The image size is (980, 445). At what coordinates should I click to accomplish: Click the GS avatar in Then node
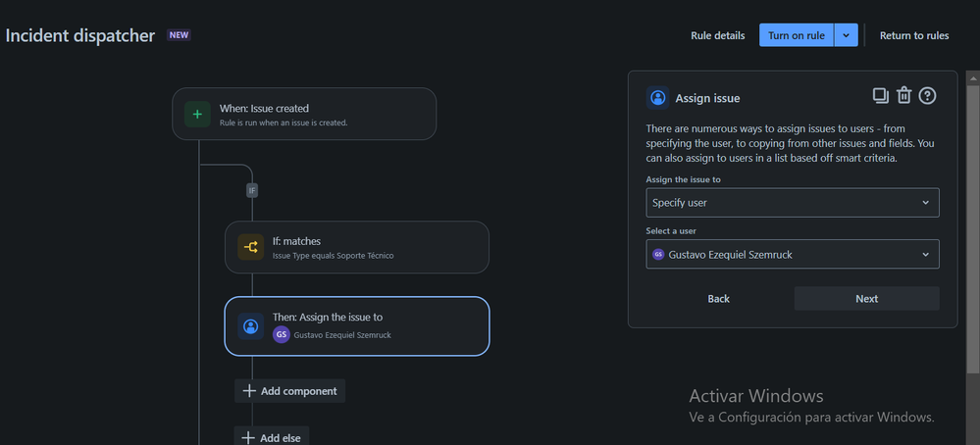click(282, 334)
